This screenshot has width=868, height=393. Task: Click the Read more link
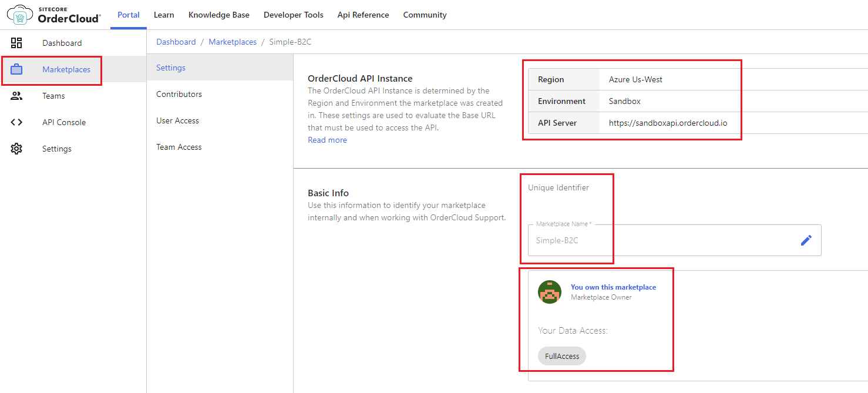327,140
